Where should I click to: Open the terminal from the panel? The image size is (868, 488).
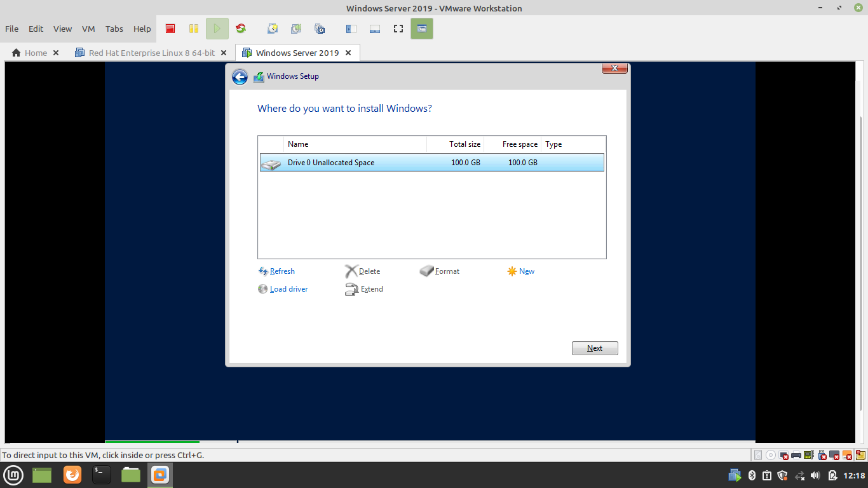tap(102, 475)
